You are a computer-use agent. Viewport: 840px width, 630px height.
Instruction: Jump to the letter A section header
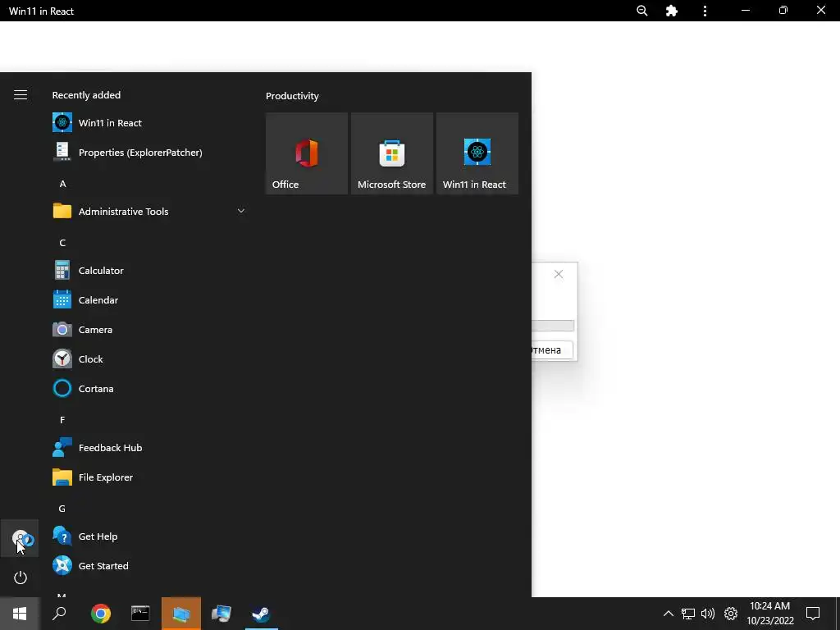[x=62, y=184]
